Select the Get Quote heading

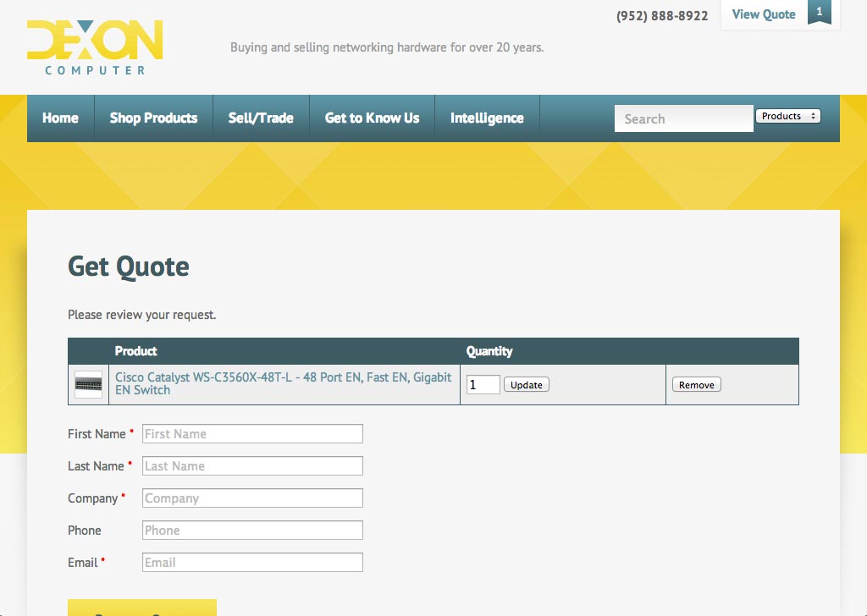[129, 267]
